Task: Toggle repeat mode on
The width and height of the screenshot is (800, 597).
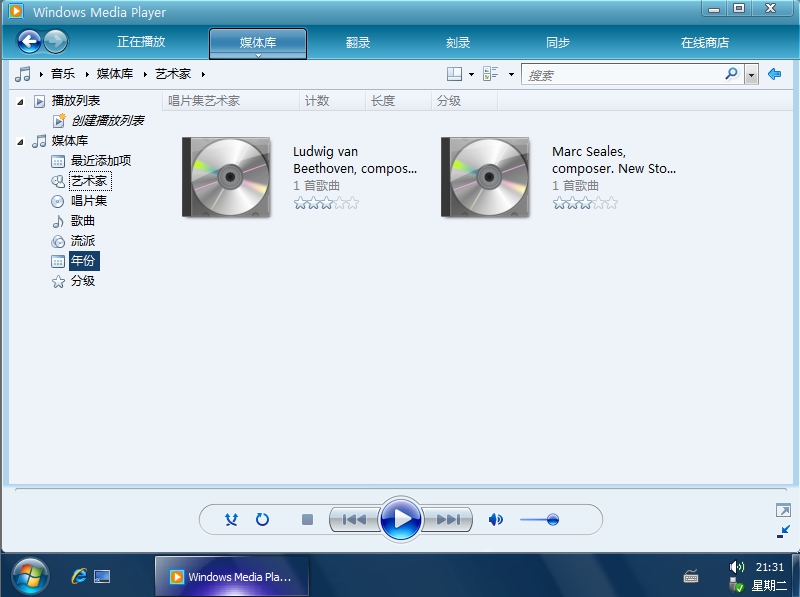Action: 263,520
